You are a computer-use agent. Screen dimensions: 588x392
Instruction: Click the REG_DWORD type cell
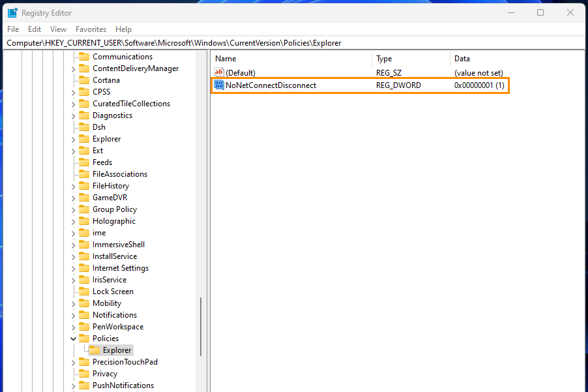tap(398, 85)
